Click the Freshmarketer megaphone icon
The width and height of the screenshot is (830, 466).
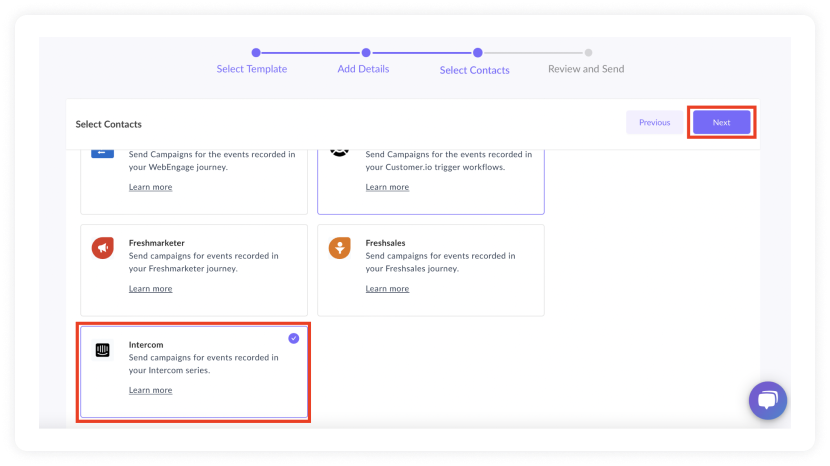(103, 248)
